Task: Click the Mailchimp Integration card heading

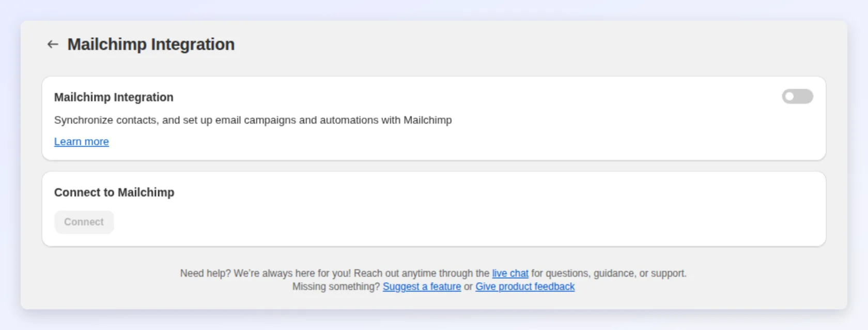Action: (x=114, y=97)
